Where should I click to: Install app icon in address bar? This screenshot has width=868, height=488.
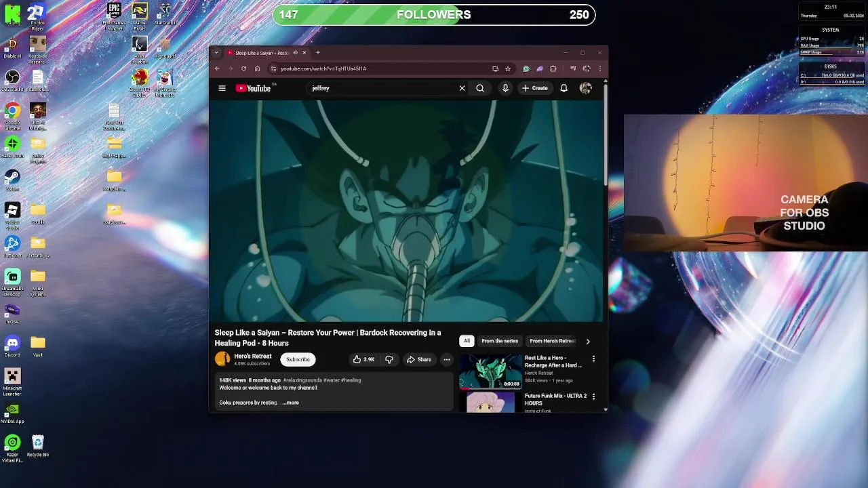coord(495,68)
